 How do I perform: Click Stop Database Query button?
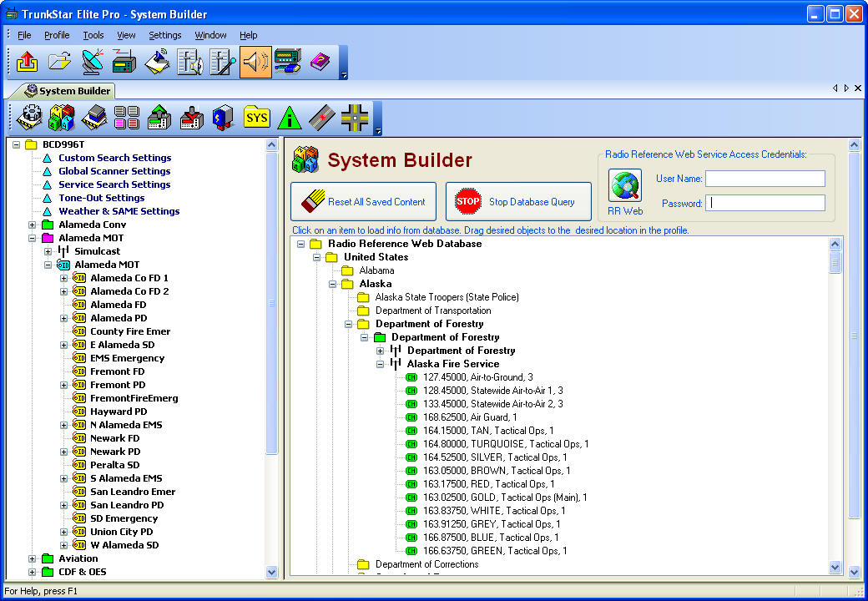coord(518,201)
